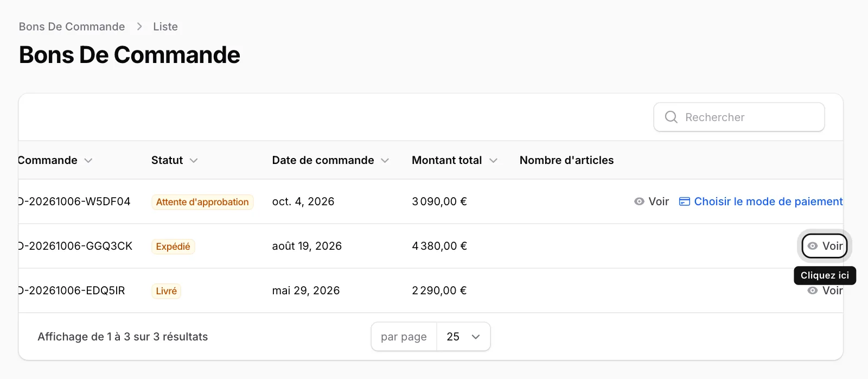Select order number ending in EDQ5IR
The height and width of the screenshot is (379, 868).
[x=72, y=290]
